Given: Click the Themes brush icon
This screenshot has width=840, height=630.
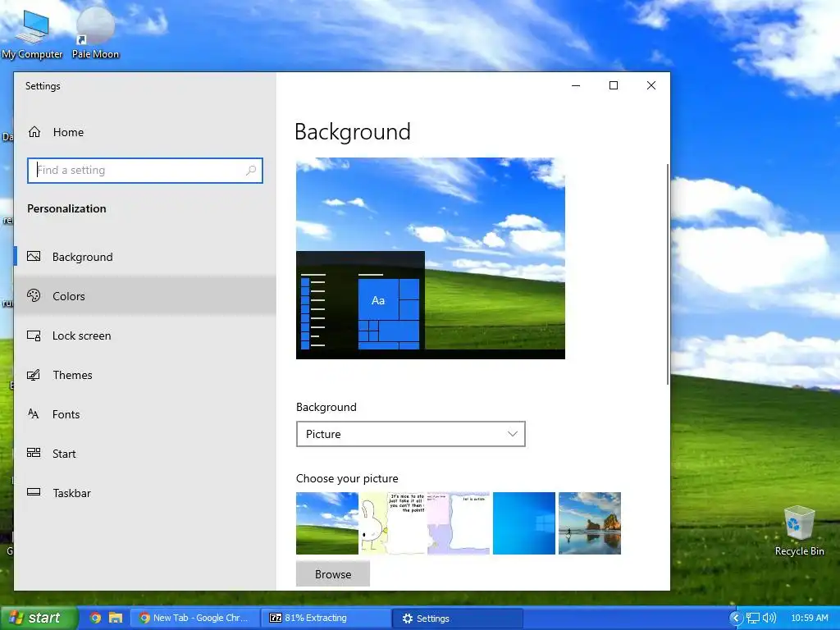Looking at the screenshot, I should (x=34, y=374).
